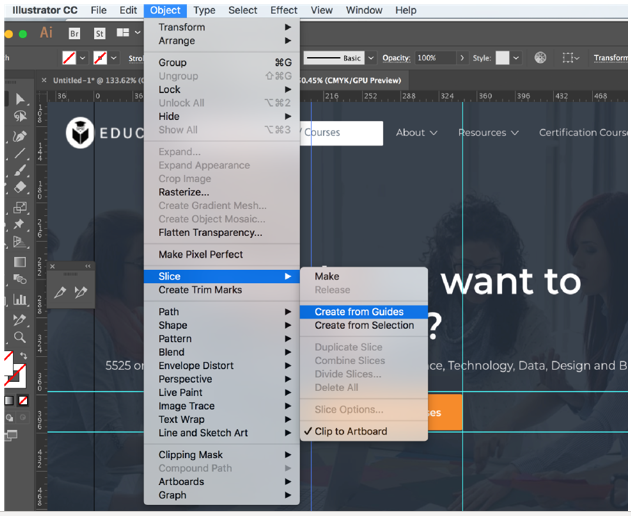Open the Effect menu
The image size is (631, 516).
(x=284, y=10)
